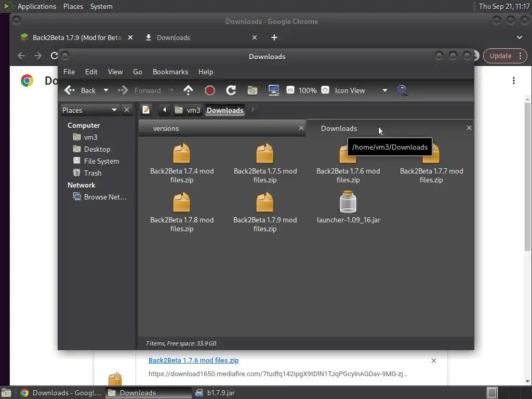The image size is (532, 399).
Task: Select Browse Network in sidebar
Action: coord(100,197)
